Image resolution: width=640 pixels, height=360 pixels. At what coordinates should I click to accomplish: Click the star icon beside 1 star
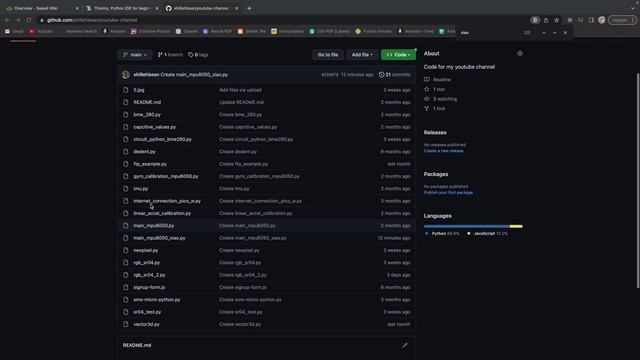[x=427, y=89]
